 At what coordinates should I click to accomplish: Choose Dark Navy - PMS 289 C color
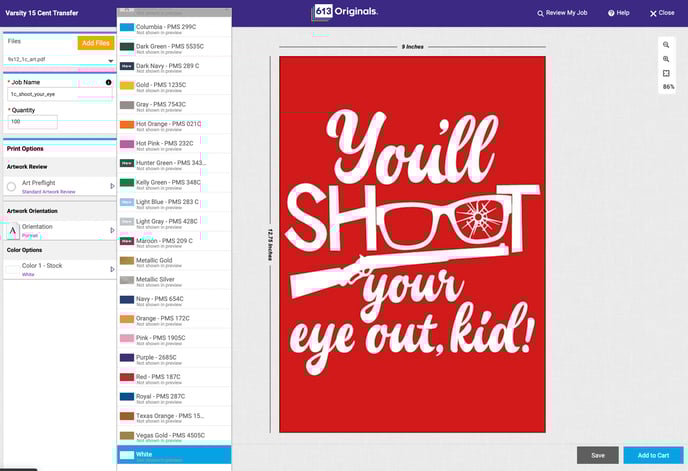click(174, 66)
